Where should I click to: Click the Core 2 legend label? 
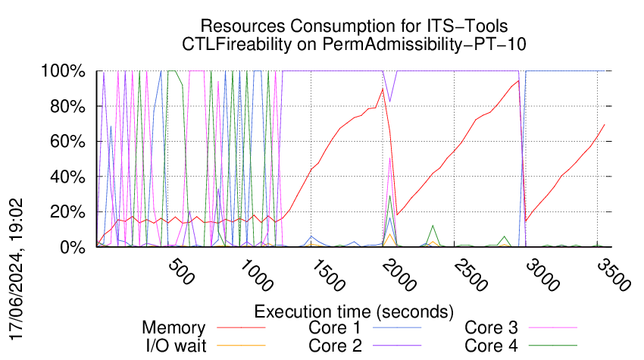tap(335, 346)
